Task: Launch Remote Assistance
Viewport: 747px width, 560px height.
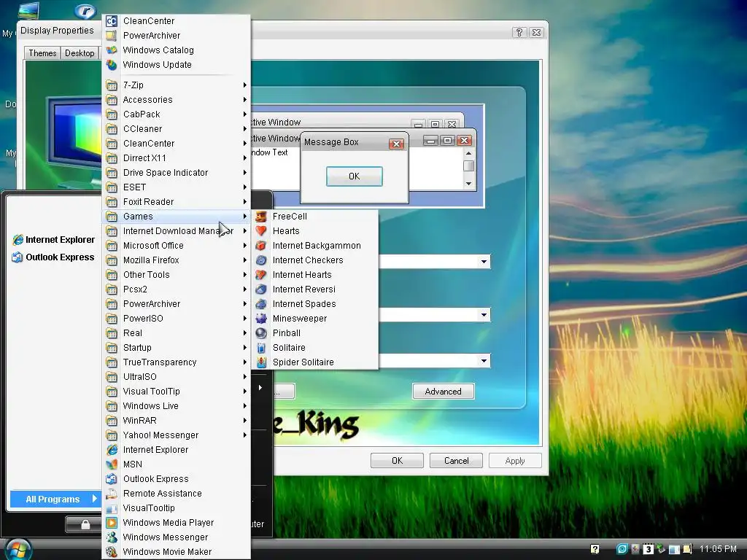Action: 177,494
